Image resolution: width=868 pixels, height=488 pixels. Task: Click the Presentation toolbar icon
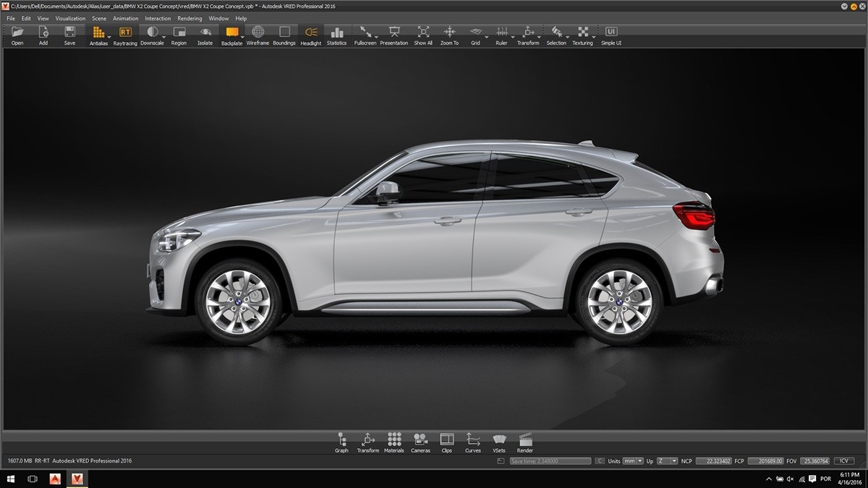coord(394,33)
